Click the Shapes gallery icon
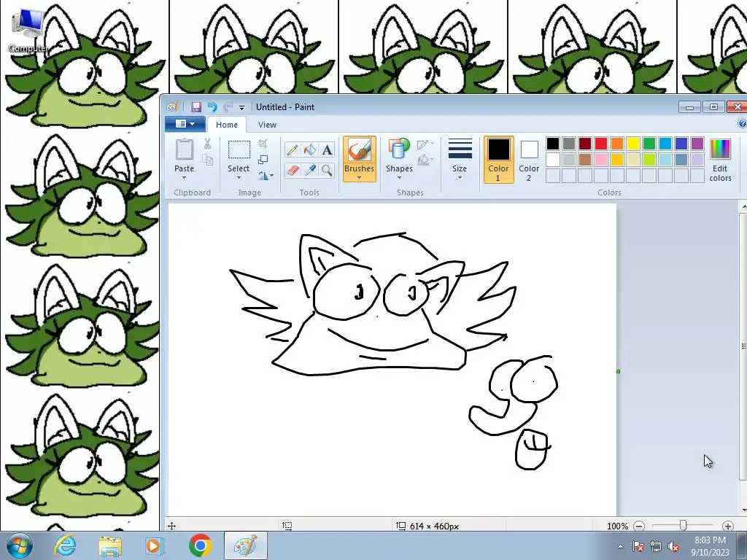Screen dimensions: 747x560 [399, 149]
